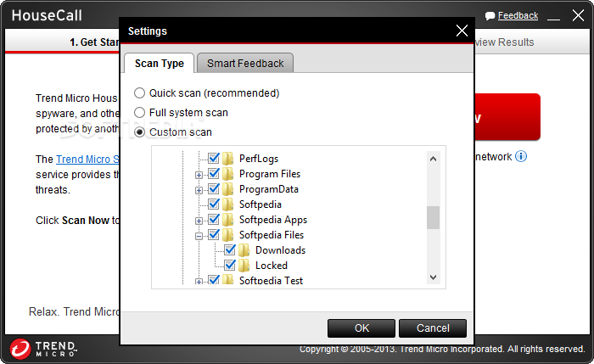Select Custom scan radio button
The height and width of the screenshot is (364, 594).
click(139, 132)
